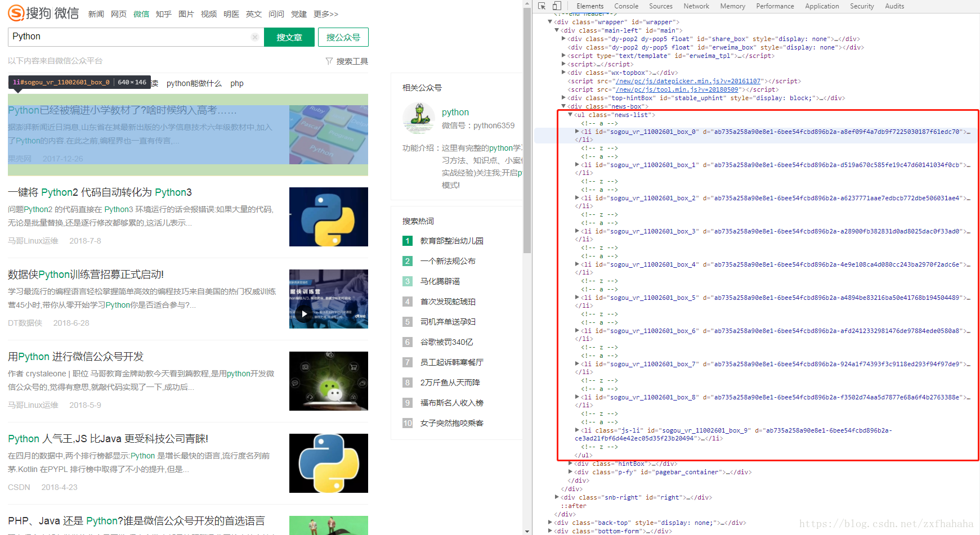Click related search python能做什么
Viewport: 980px width, 535px height.
(194, 83)
